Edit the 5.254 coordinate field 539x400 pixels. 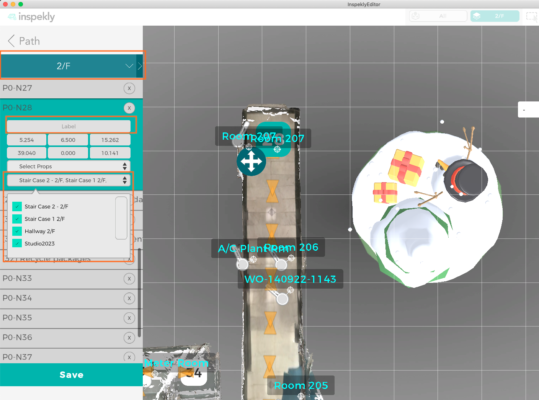tap(26, 140)
